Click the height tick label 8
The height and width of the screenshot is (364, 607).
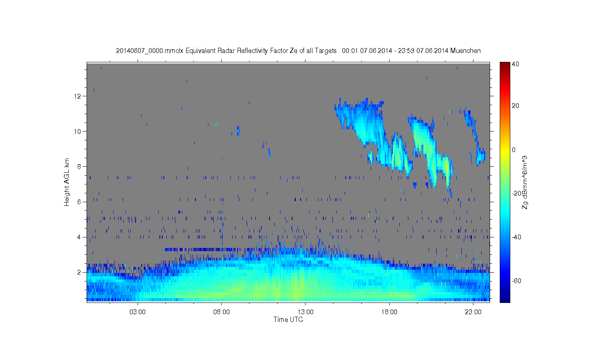pyautogui.click(x=79, y=166)
